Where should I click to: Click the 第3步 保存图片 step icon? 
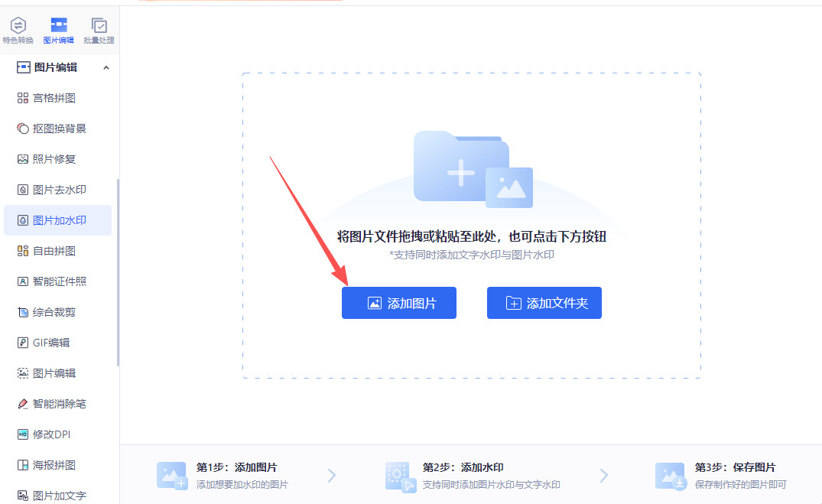point(671,476)
